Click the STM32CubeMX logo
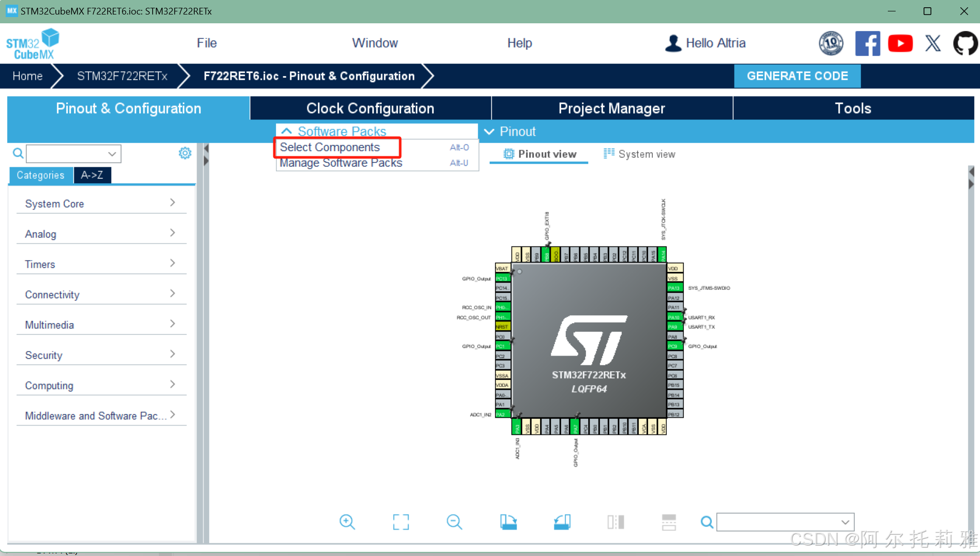 pyautogui.click(x=33, y=43)
